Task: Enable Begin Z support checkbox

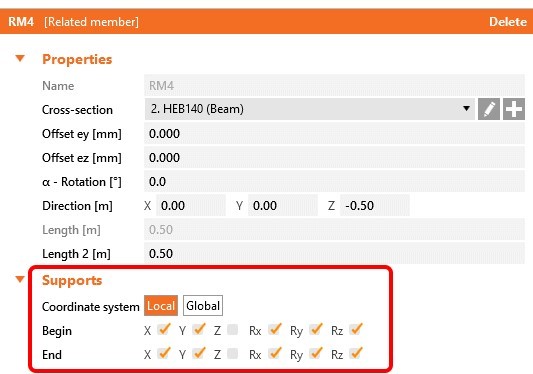Action: pos(233,330)
